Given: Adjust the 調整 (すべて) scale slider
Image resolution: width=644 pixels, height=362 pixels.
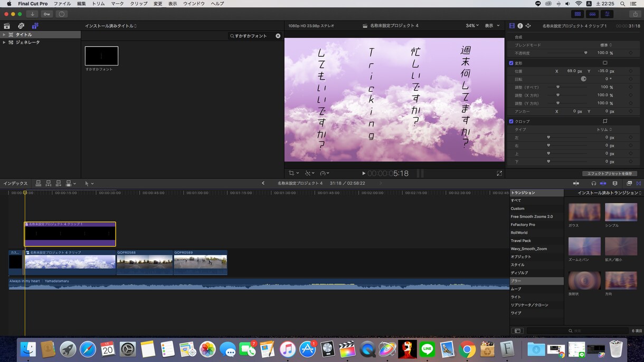Looking at the screenshot, I should tap(558, 87).
